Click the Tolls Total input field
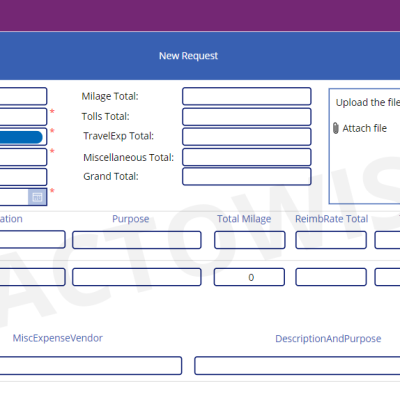 (247, 117)
